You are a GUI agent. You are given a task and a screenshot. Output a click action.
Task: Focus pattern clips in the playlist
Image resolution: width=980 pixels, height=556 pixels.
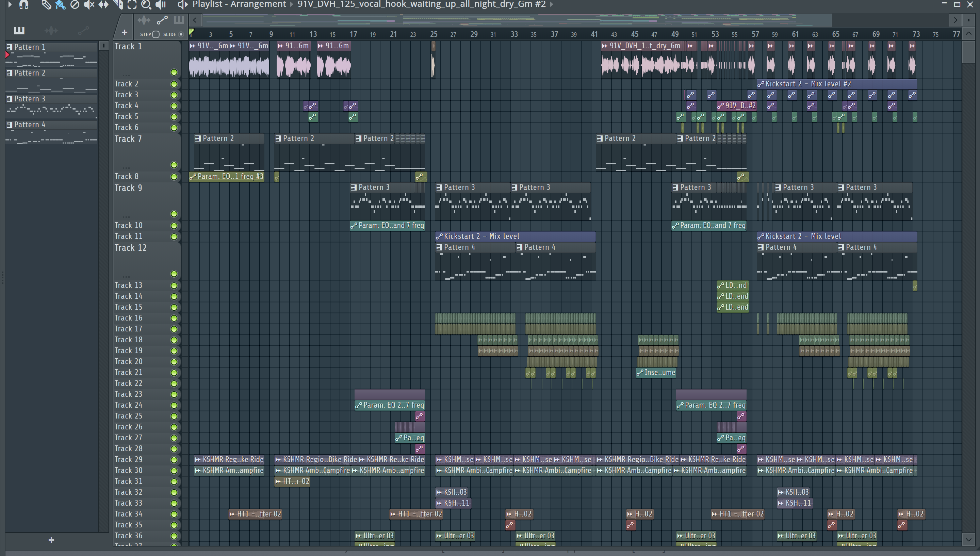[179, 20]
